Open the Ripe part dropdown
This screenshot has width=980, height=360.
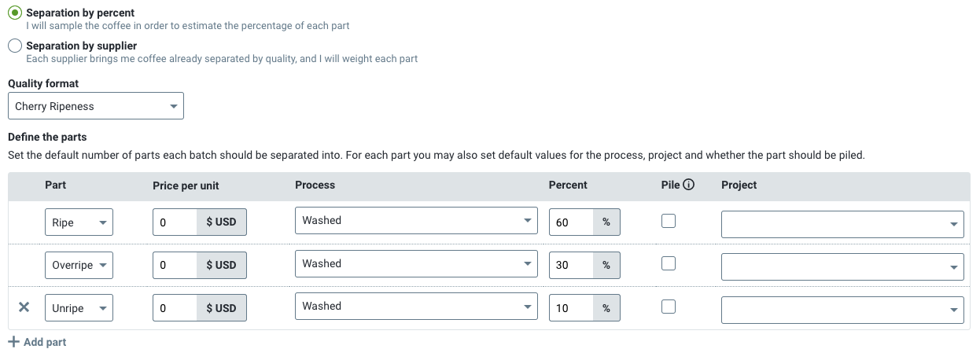point(79,222)
